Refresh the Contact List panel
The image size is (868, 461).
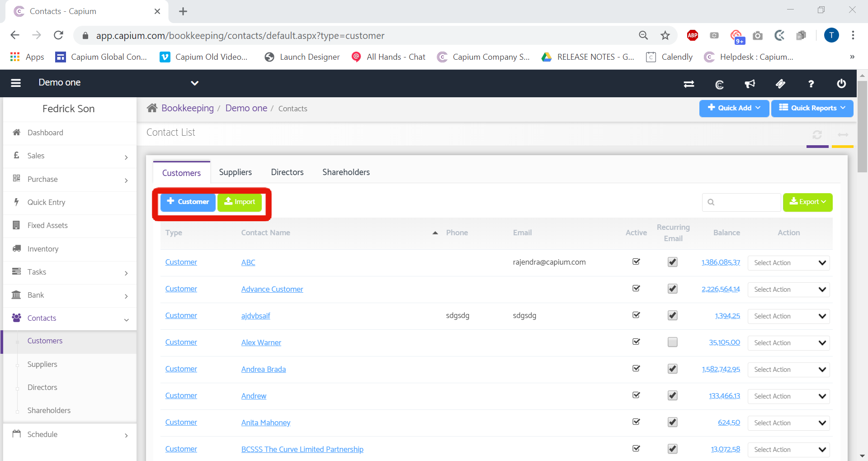(817, 135)
